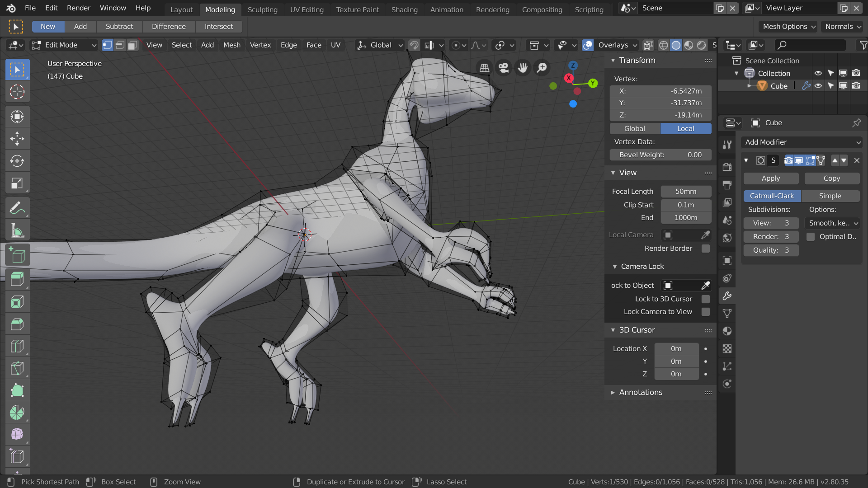Enable the Render Border checkbox
868x488 pixels.
[x=705, y=249]
